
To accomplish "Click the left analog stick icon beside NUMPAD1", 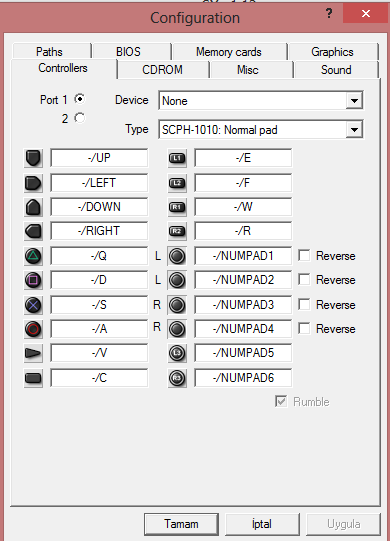I will (177, 256).
